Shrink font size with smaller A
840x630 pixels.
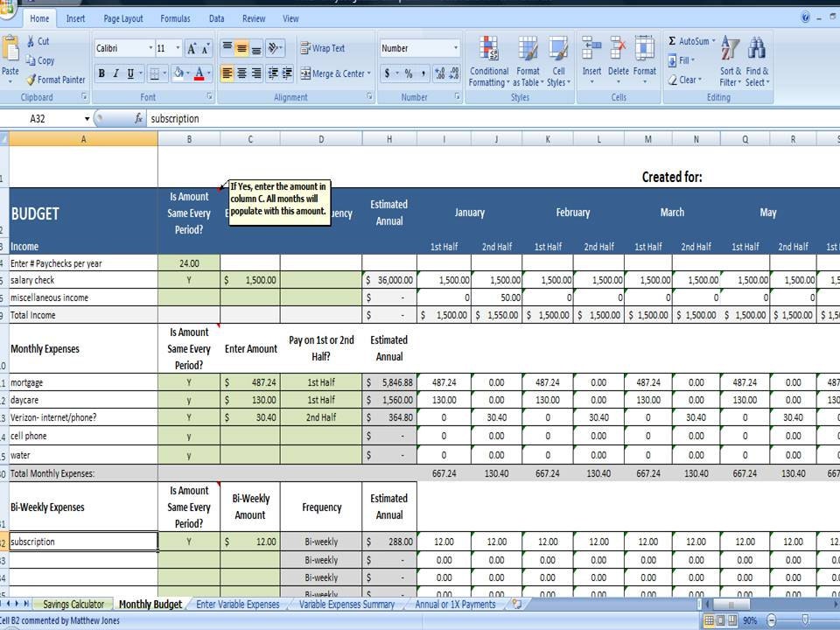pyautogui.click(x=206, y=49)
